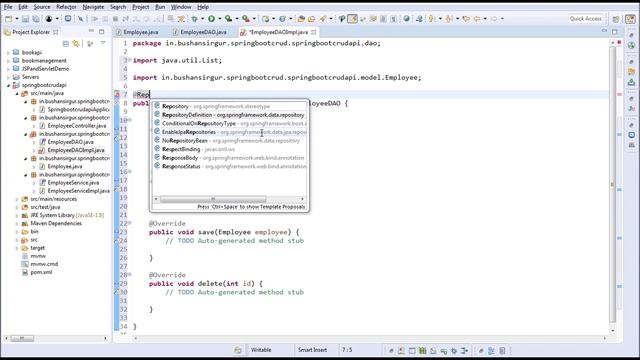Open Project Explorer View Menu triangle
640x360 pixels.
point(103,43)
